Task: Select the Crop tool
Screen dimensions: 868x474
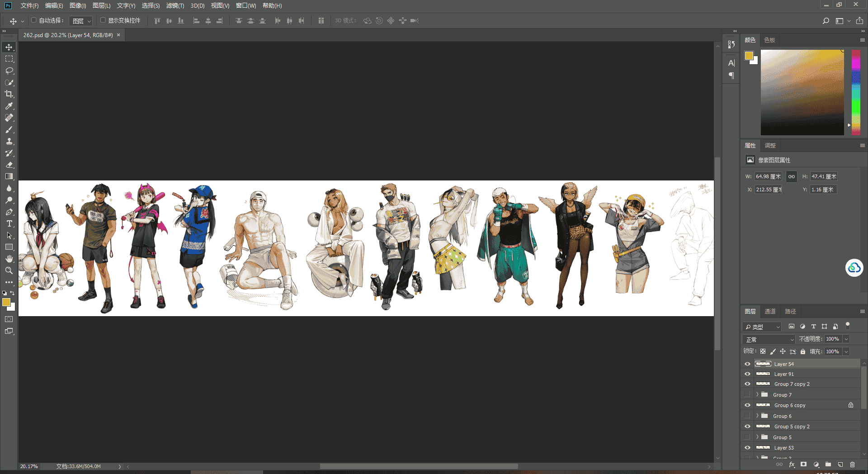Action: 9,94
